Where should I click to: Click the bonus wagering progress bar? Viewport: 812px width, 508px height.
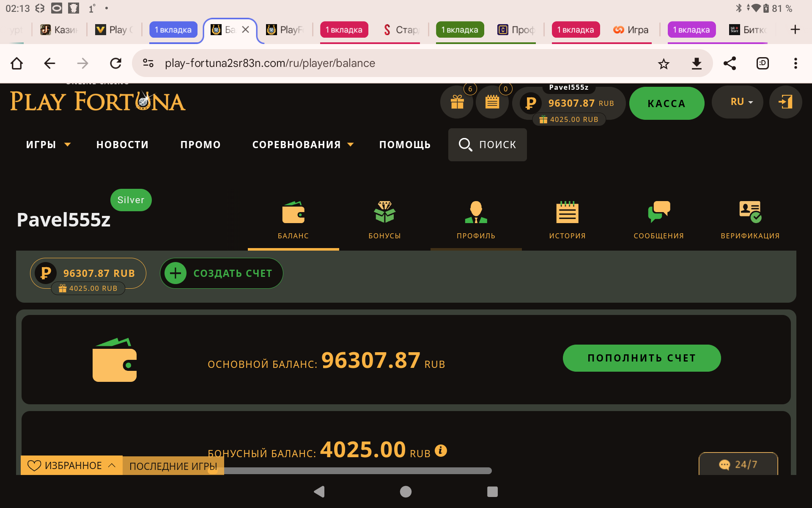[355, 471]
